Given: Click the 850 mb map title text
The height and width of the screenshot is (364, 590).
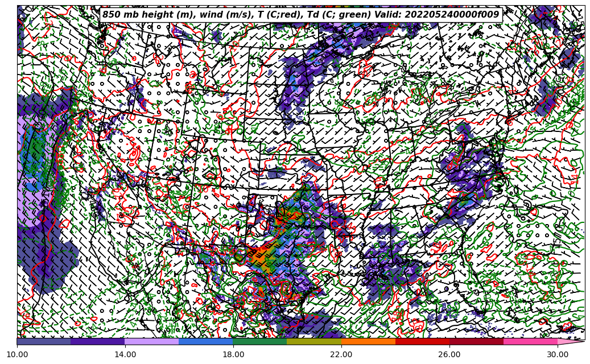Looking at the screenshot, I should [x=300, y=15].
